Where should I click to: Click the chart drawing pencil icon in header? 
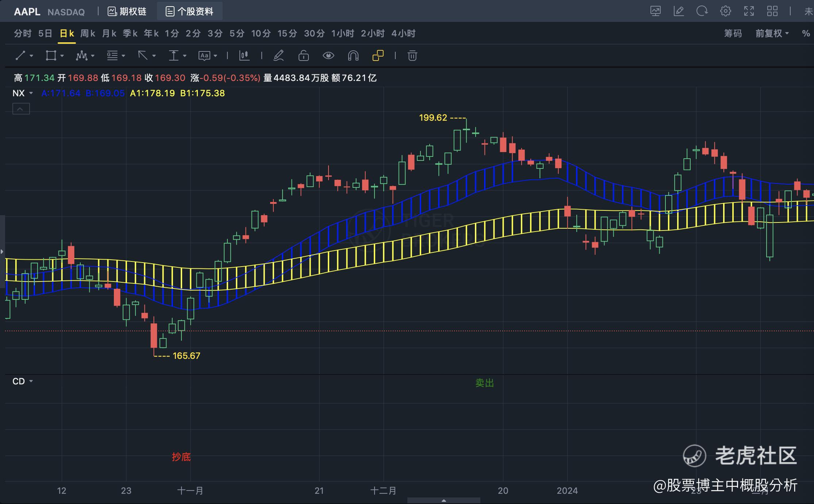click(x=679, y=11)
